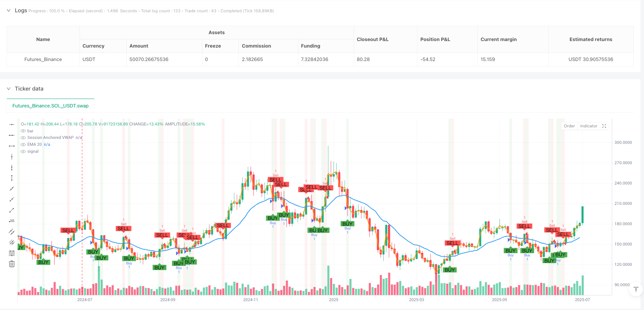Toggle the EMA 20 eye icon
Image resolution: width=644 pixels, height=310 pixels.
coord(23,144)
